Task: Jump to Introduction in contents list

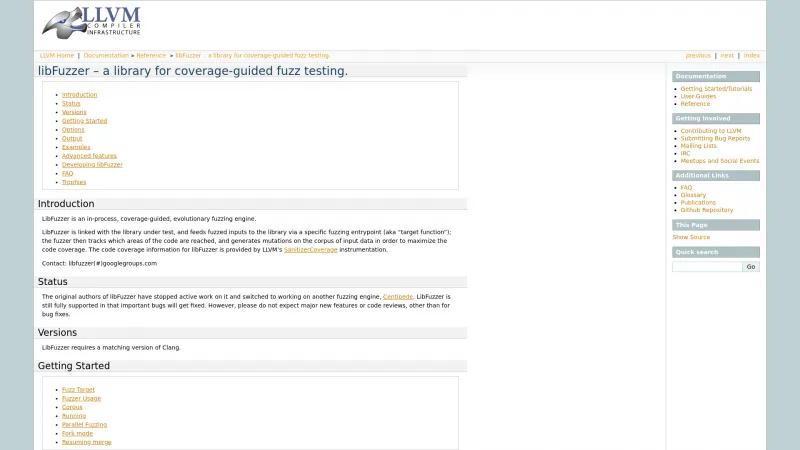Action: click(80, 95)
